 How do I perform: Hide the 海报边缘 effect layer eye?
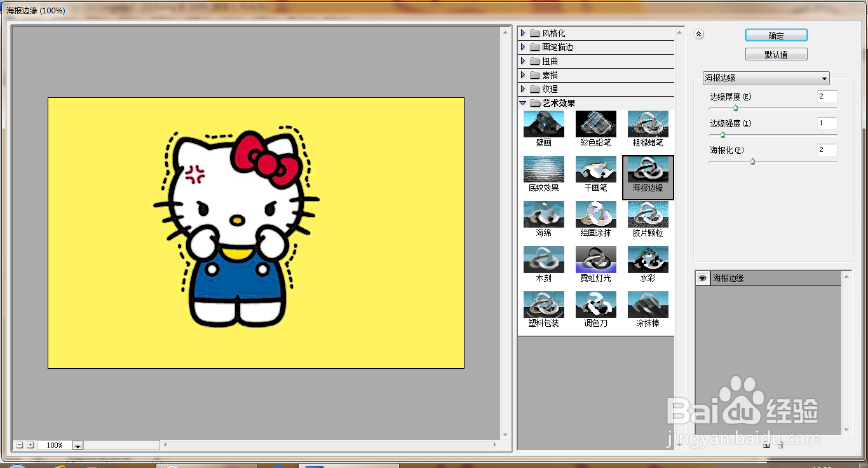coord(702,278)
